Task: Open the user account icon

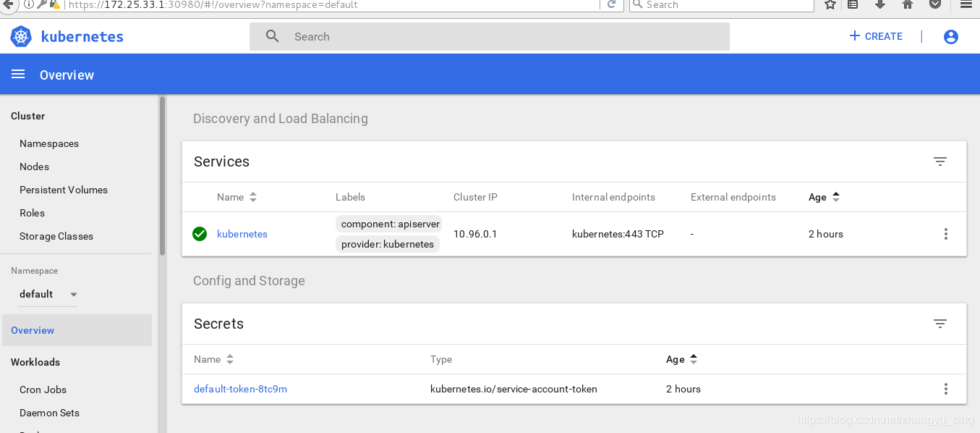Action: point(951,37)
